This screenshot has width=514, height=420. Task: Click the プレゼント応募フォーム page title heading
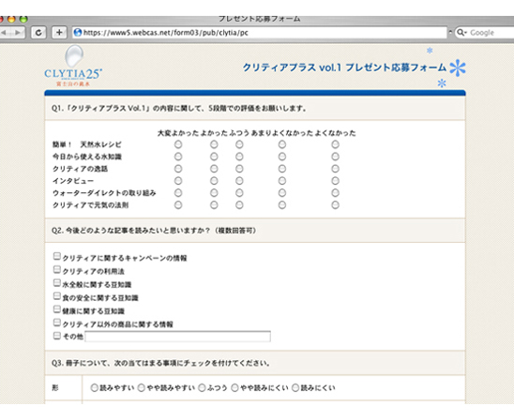[344, 67]
